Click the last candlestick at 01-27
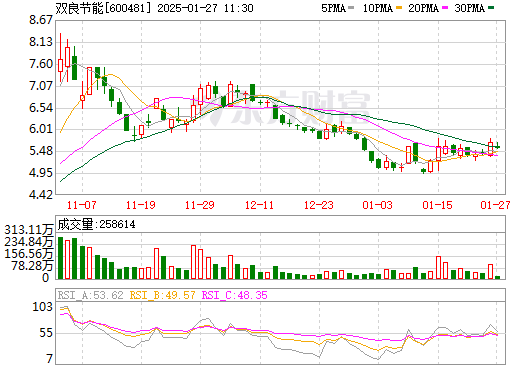520x365 pixels. pyautogui.click(x=497, y=146)
